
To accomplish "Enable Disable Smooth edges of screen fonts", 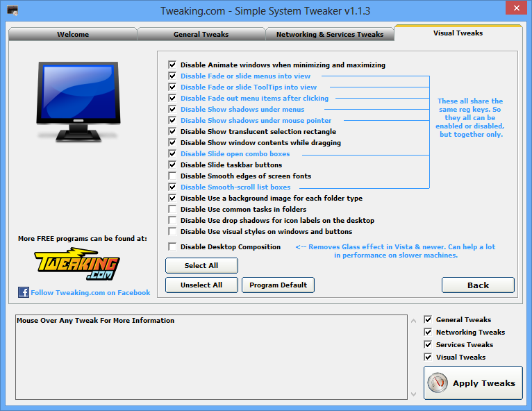I will click(x=172, y=176).
